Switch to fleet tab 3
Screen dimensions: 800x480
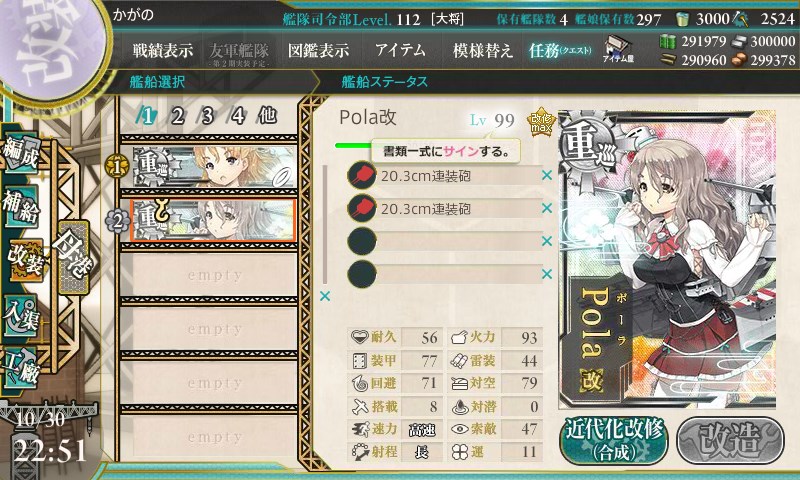click(207, 116)
